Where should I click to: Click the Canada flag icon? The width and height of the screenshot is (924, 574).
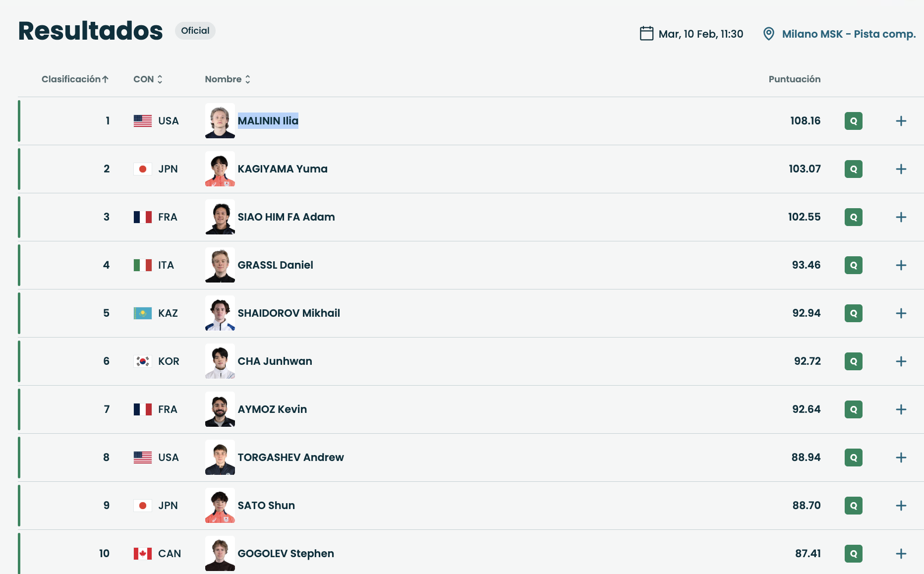143,554
